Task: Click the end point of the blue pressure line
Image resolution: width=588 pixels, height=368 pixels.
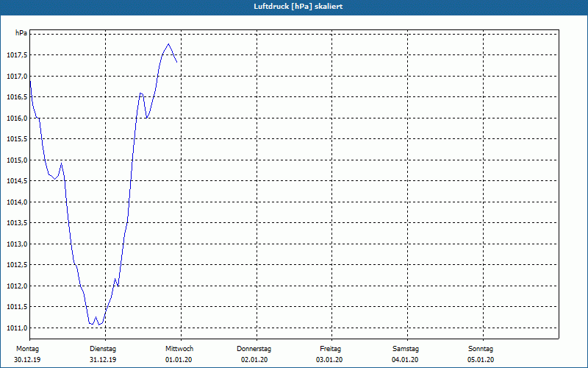Action: pos(176,62)
